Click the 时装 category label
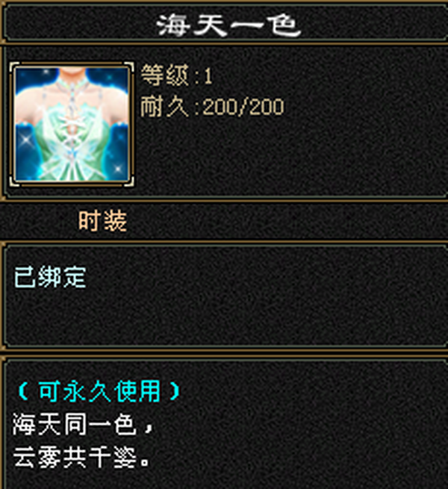 click(102, 221)
